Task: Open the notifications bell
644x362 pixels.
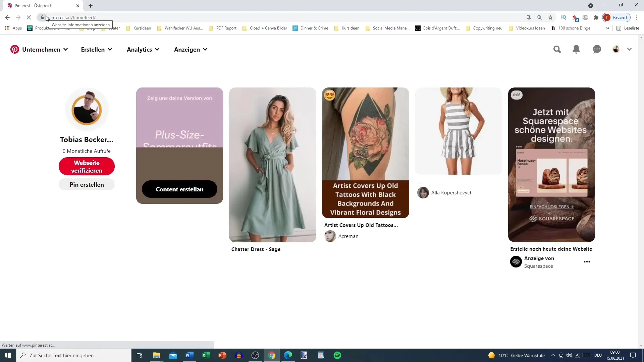Action: 576,49
